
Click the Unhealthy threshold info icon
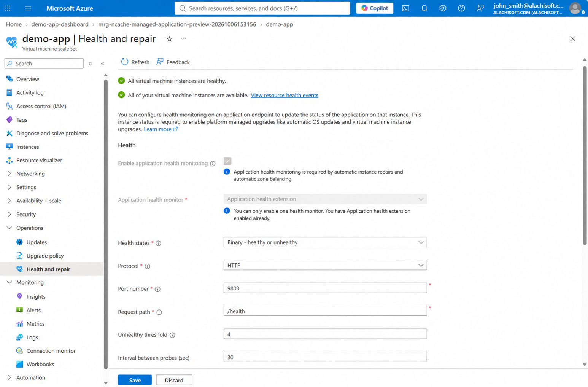pyautogui.click(x=172, y=335)
